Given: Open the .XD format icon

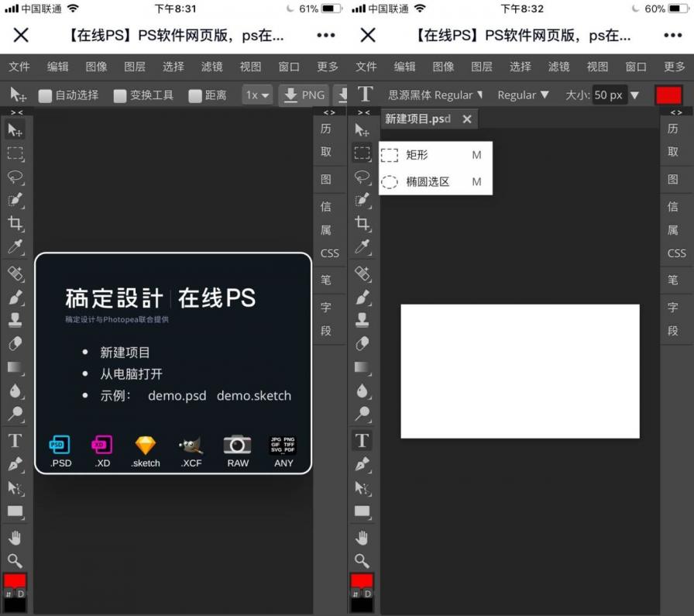Looking at the screenshot, I should tap(102, 451).
